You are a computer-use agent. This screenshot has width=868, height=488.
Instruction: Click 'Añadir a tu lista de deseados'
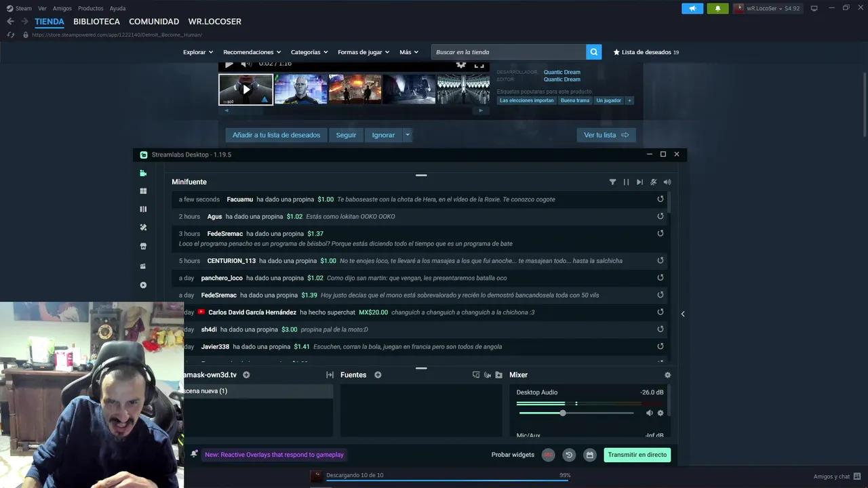pyautogui.click(x=276, y=135)
